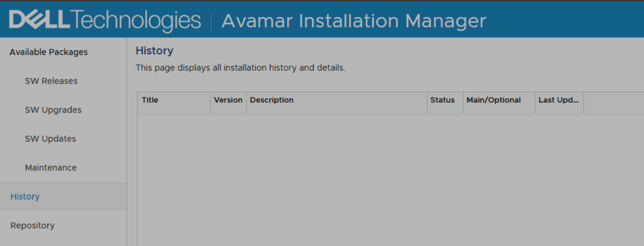This screenshot has width=644, height=246.
Task: Expand the Available Packages group
Action: click(48, 52)
